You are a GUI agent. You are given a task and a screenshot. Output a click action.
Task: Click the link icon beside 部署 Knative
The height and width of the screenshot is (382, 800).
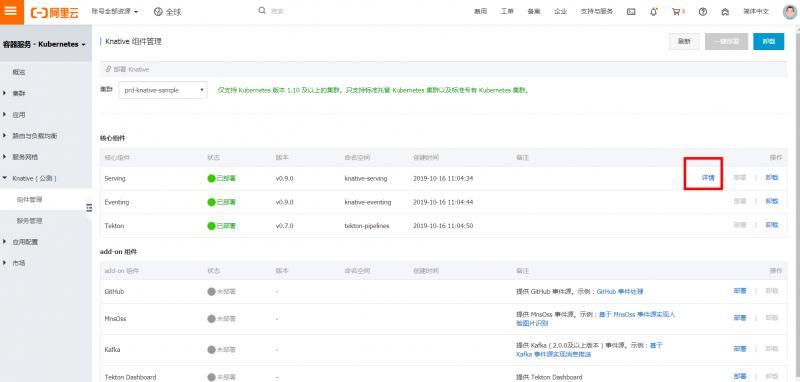pos(108,69)
